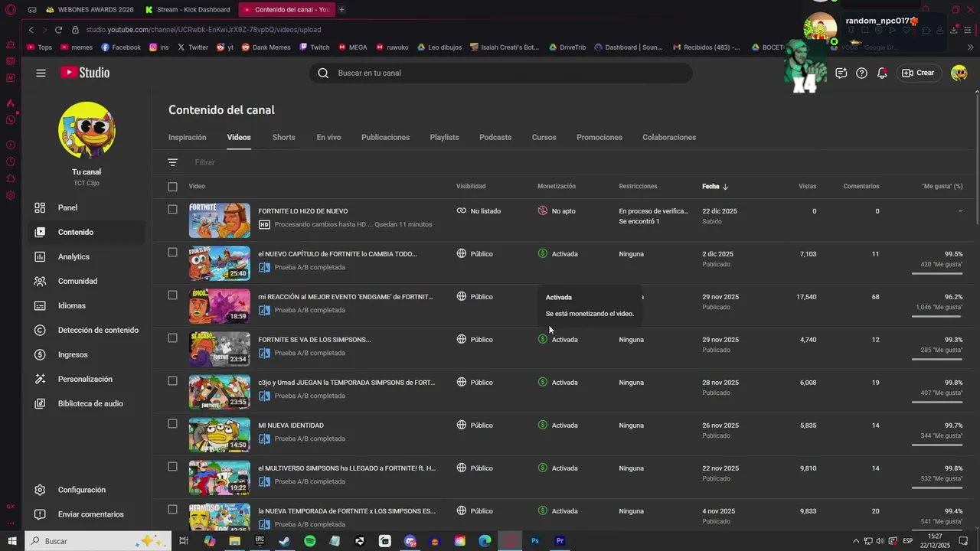The image size is (980, 551).
Task: Open Ingresos in the sidebar
Action: point(73,354)
